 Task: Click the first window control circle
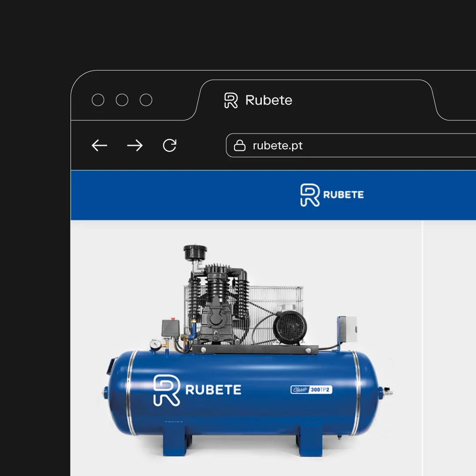[x=98, y=100]
